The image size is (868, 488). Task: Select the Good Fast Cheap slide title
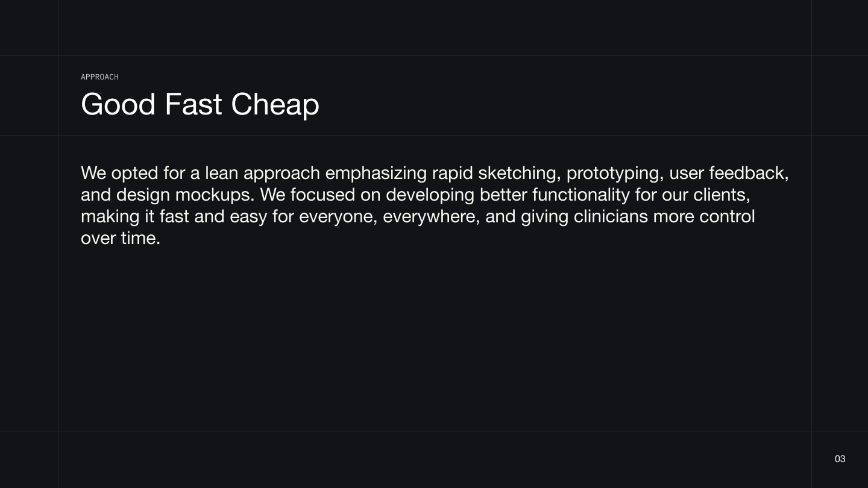click(200, 104)
